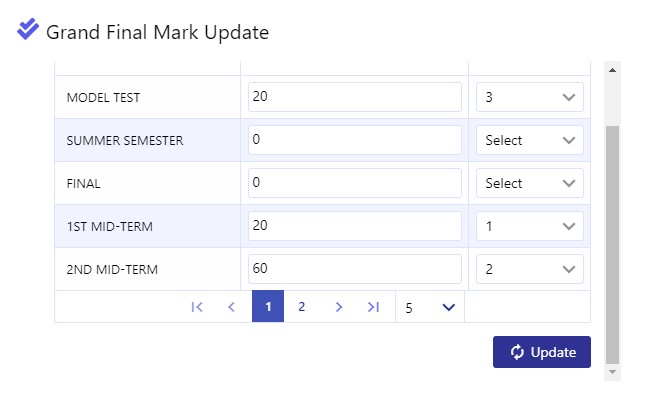Click the vertical scrollbar thumb
Viewport: 655px width, 406px height.
pyautogui.click(x=612, y=245)
